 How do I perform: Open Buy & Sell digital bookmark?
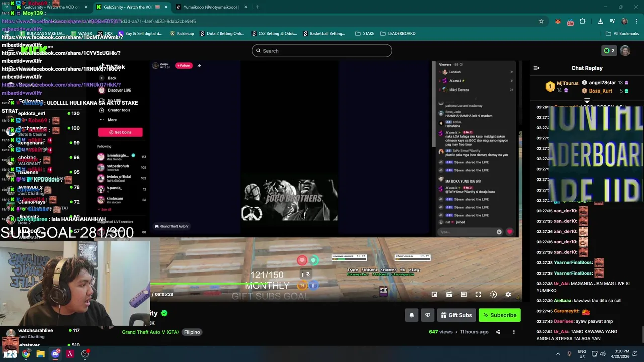pos(140,33)
